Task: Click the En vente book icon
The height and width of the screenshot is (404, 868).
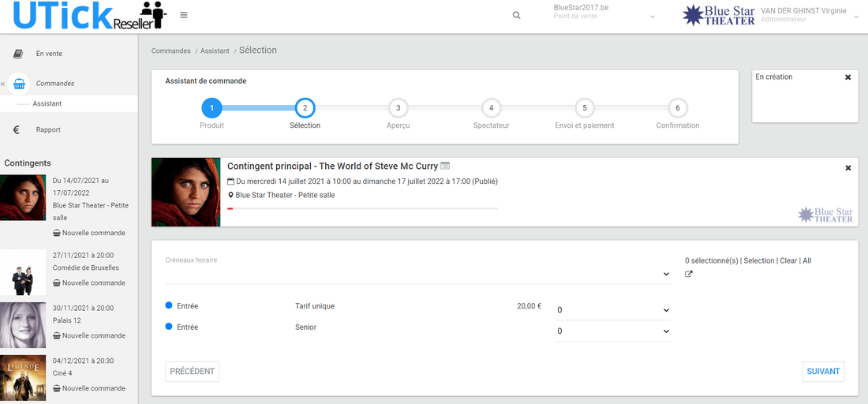Action: click(17, 54)
